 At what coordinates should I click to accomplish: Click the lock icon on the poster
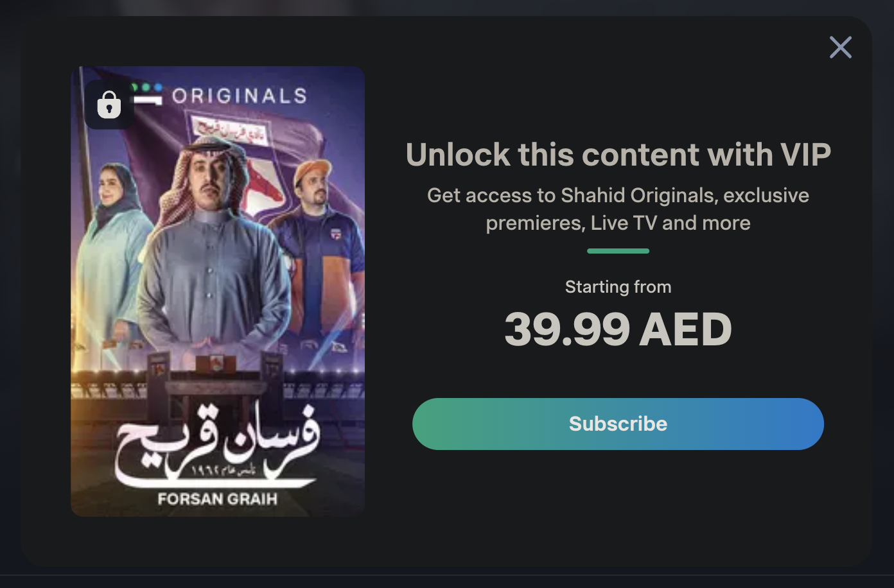(x=109, y=104)
